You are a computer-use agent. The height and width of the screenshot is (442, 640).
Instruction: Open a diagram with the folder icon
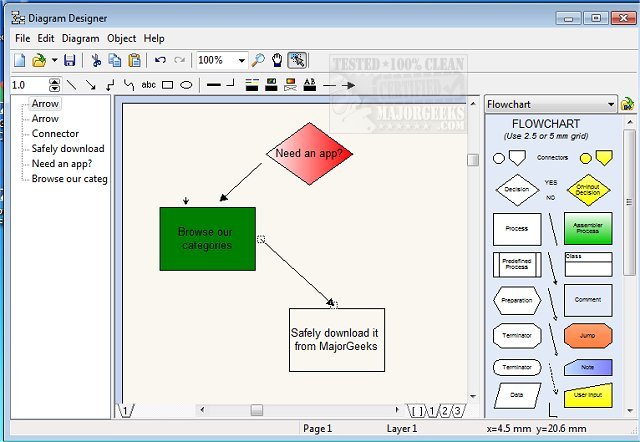[x=39, y=60]
